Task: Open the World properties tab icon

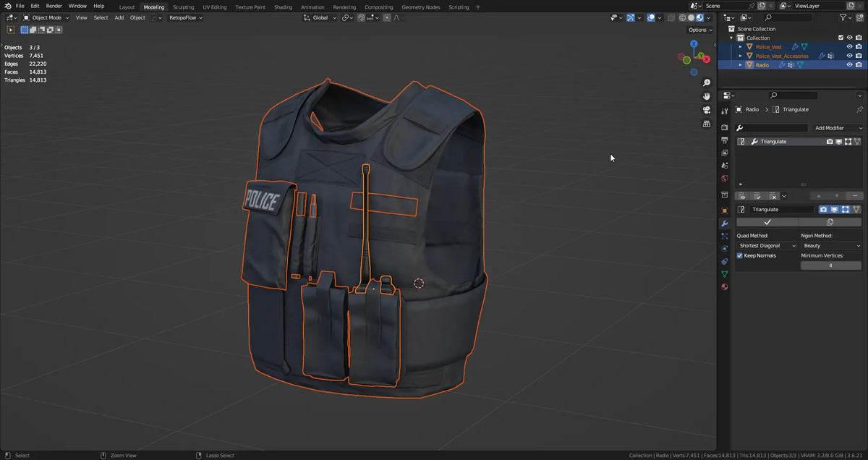Action: pos(725,178)
